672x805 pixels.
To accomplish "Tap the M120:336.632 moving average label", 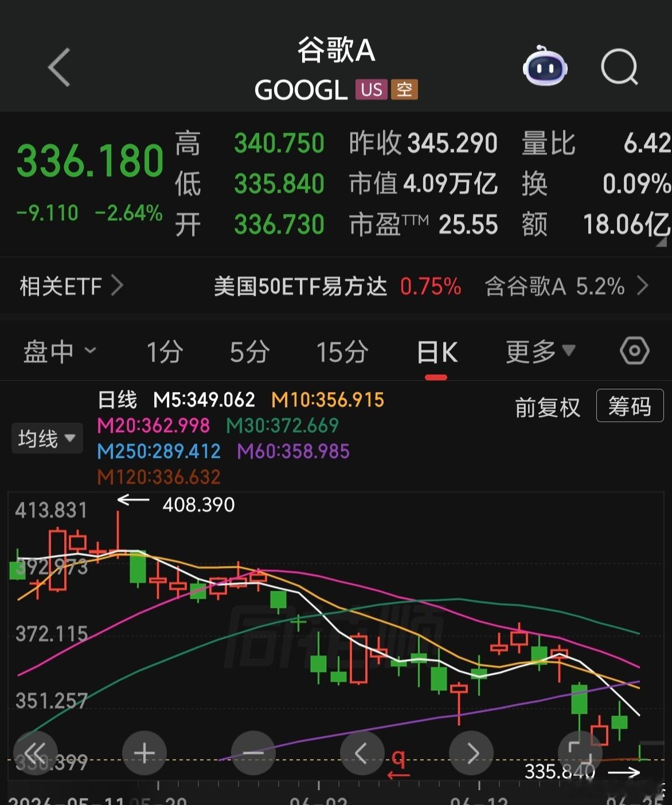I will point(159,477).
